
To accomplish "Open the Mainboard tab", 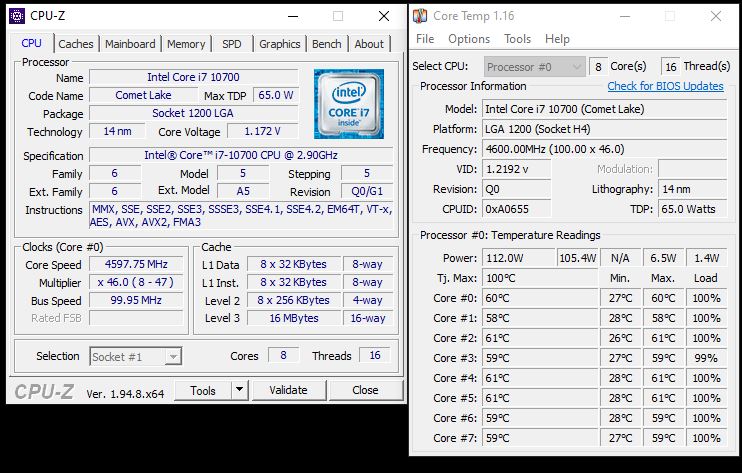I will tap(130, 44).
